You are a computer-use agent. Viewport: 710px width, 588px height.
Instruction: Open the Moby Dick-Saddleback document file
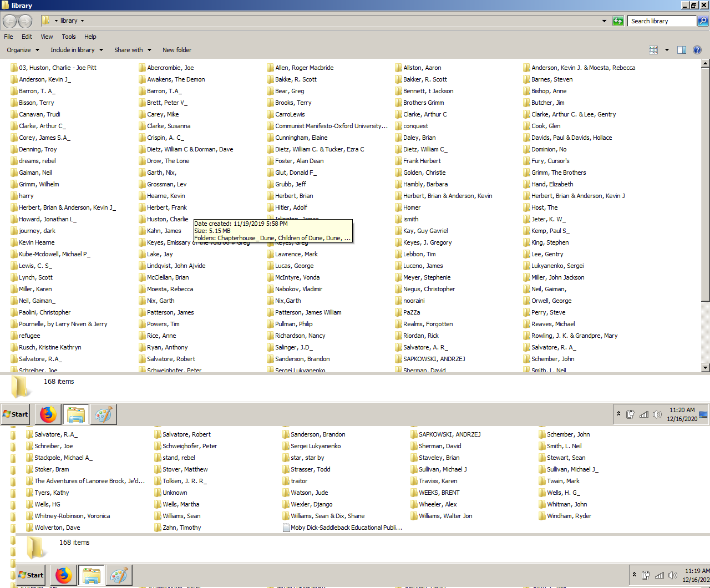pyautogui.click(x=343, y=528)
